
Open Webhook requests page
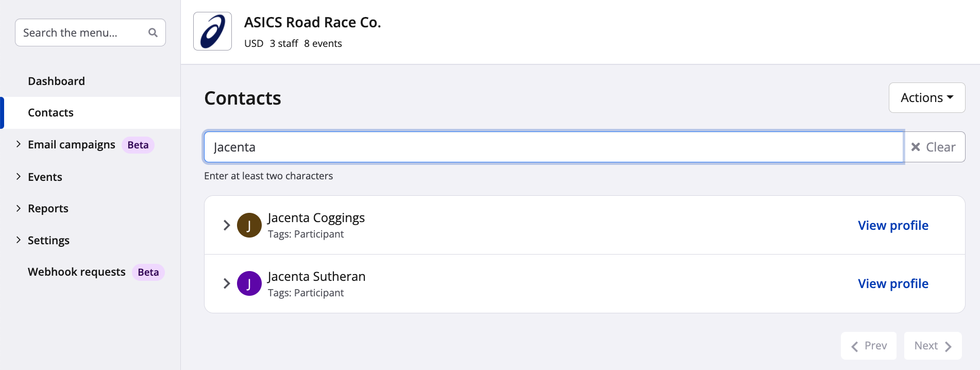[77, 272]
